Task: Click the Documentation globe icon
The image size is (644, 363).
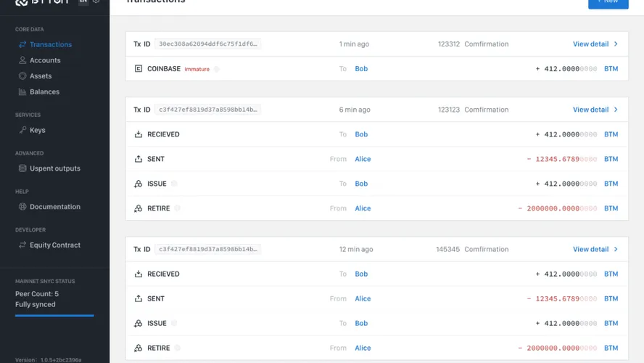Action: click(22, 207)
